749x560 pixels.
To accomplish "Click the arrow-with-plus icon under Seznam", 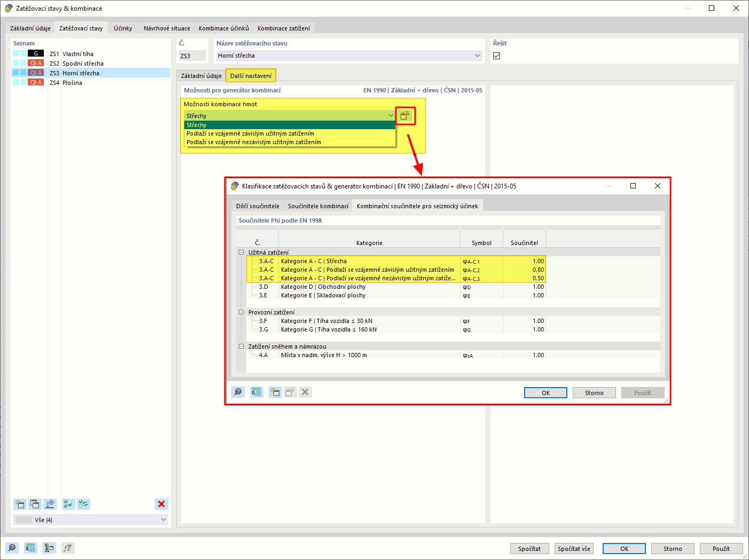I will 50,504.
